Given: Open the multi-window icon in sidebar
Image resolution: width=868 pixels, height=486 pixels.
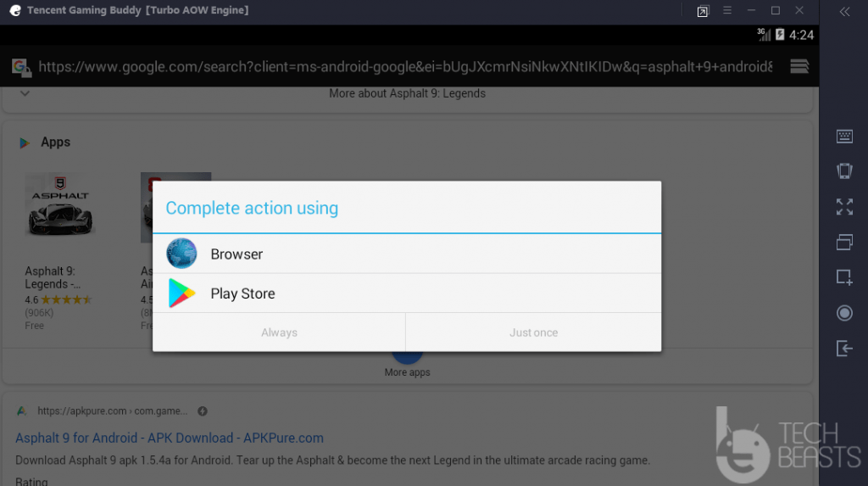Looking at the screenshot, I should (x=844, y=243).
